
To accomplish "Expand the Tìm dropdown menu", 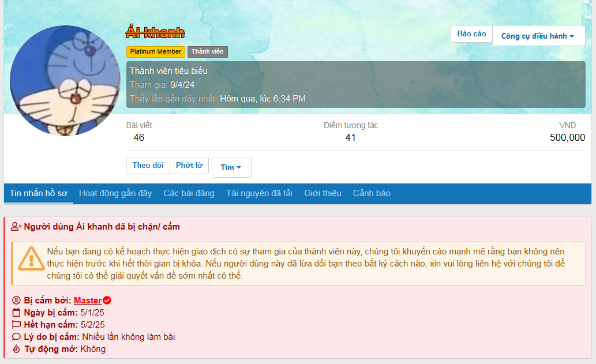I will click(x=231, y=167).
